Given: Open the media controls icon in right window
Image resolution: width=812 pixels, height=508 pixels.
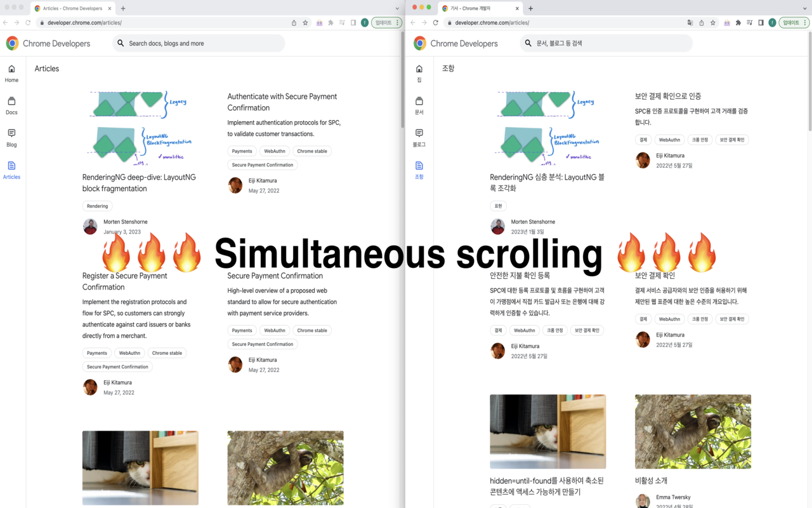Looking at the screenshot, I should tap(749, 22).
